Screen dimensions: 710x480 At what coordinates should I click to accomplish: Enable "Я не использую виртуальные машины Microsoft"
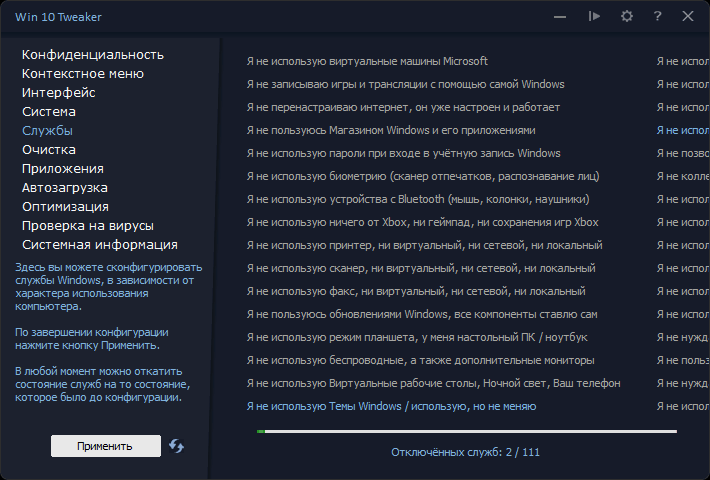367,61
